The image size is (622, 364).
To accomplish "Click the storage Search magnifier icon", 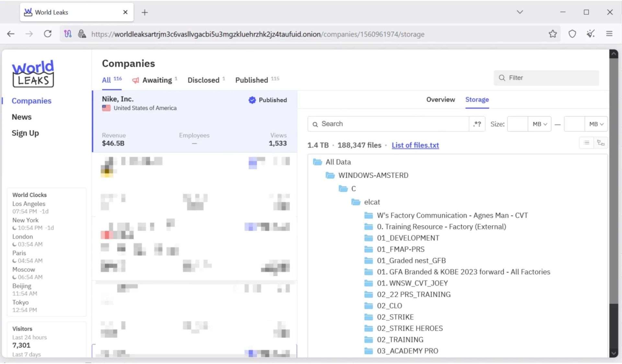I will click(x=315, y=124).
